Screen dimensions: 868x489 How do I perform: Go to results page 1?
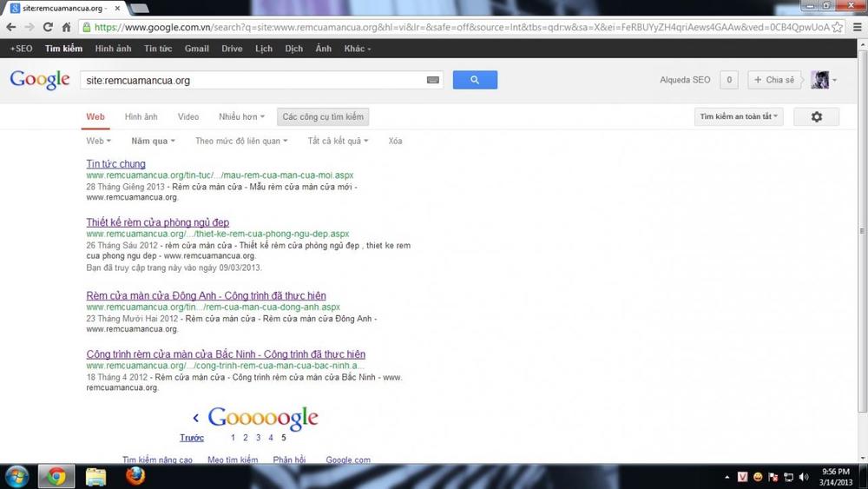[x=233, y=438]
